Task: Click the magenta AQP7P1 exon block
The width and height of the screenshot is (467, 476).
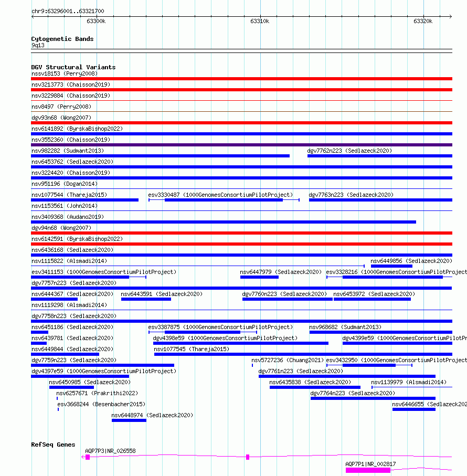Action: tap(368, 470)
